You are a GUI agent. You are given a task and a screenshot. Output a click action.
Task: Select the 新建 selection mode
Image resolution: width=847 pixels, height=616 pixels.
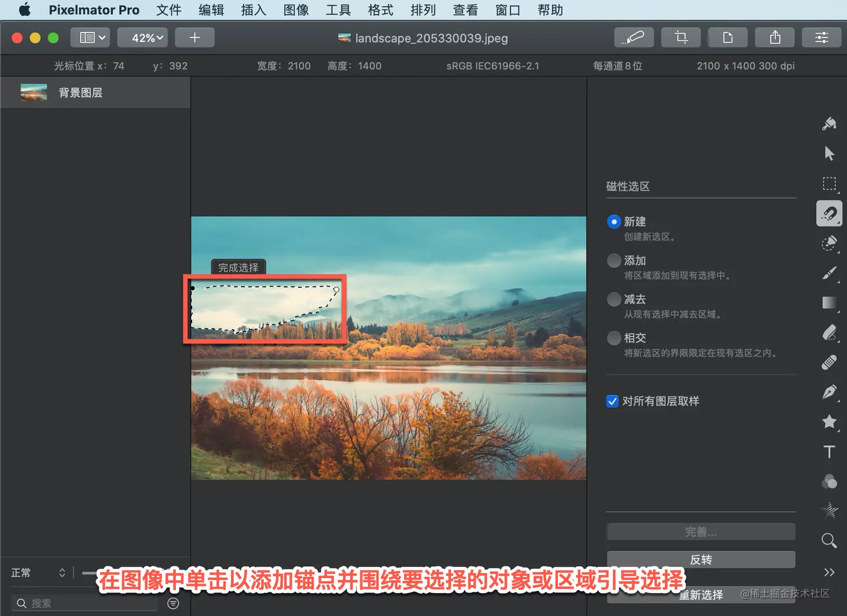pyautogui.click(x=614, y=222)
